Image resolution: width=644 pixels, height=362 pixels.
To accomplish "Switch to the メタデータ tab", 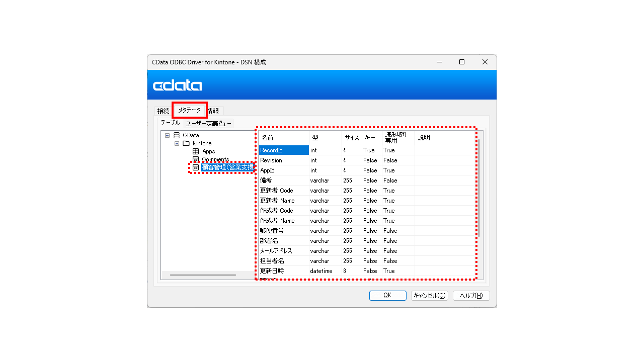I will pos(190,110).
